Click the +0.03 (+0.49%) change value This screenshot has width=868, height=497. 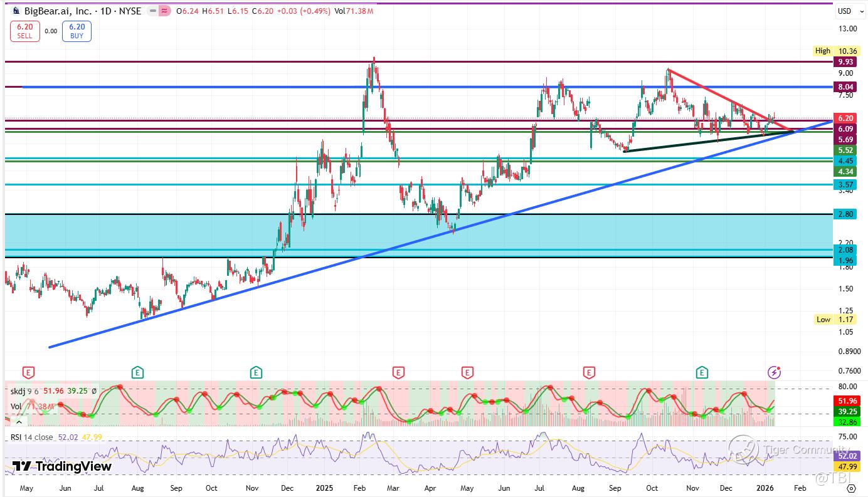click(x=304, y=11)
